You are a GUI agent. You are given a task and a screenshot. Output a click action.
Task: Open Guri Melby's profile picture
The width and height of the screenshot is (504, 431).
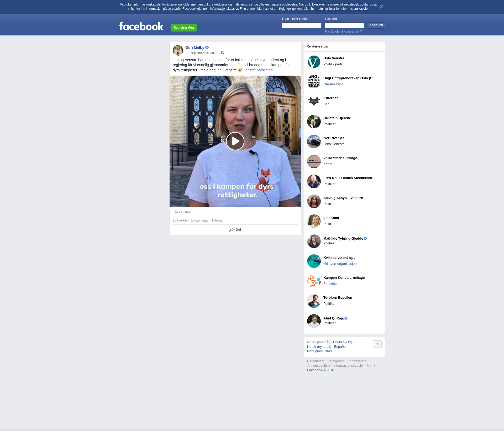(x=178, y=50)
